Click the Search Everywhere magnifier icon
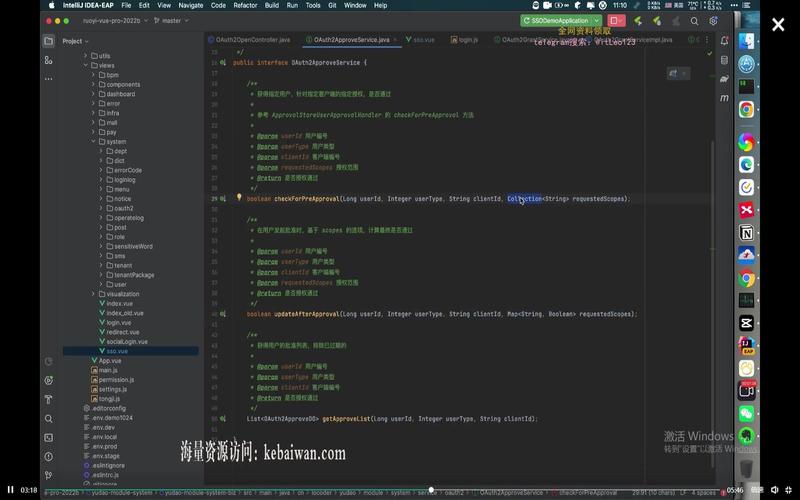800x500 pixels. click(x=694, y=21)
